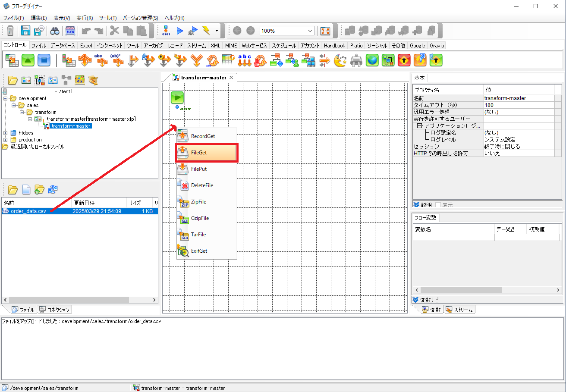Click the Save floppy disk toolbar icon
The width and height of the screenshot is (566, 392).
pyautogui.click(x=26, y=31)
